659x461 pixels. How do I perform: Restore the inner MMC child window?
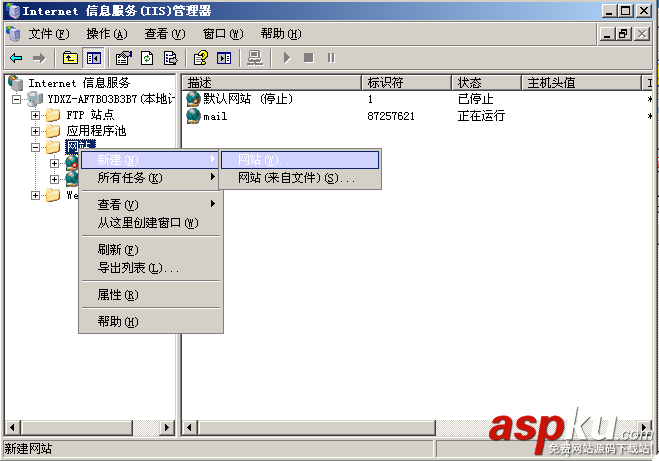pos(624,34)
